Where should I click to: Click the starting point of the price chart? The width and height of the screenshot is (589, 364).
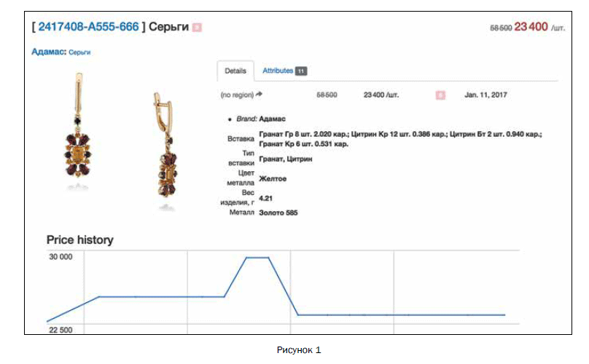[48, 321]
